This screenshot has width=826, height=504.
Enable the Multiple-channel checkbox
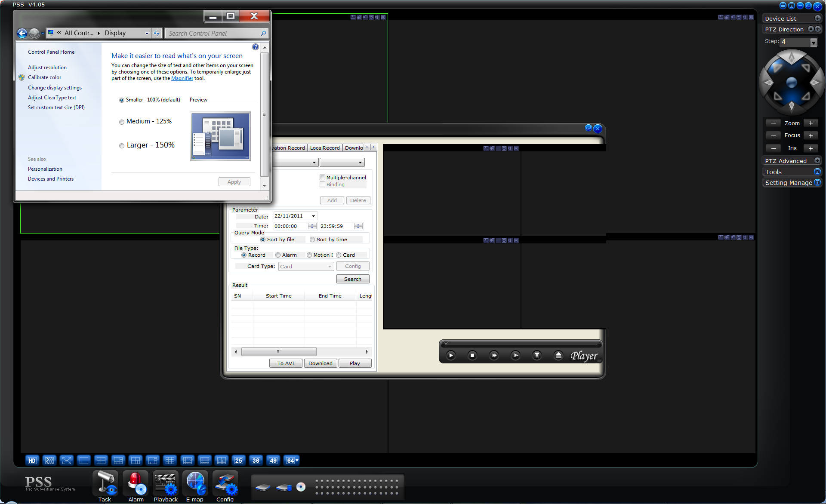pos(323,177)
